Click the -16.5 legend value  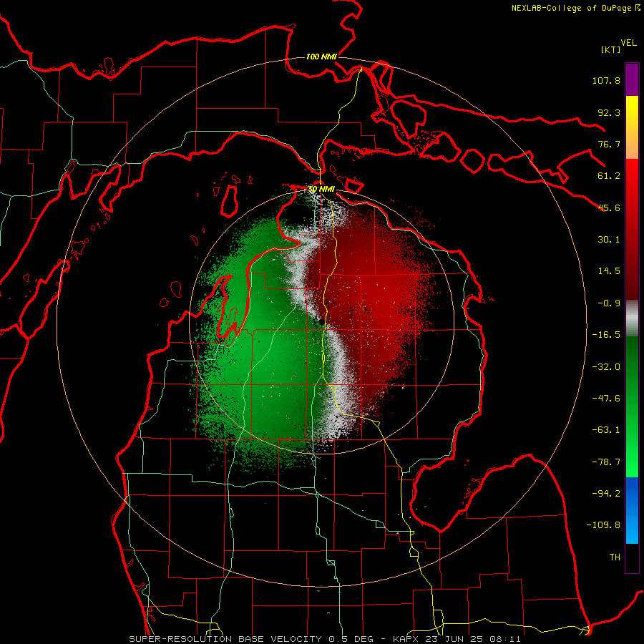pos(606,335)
